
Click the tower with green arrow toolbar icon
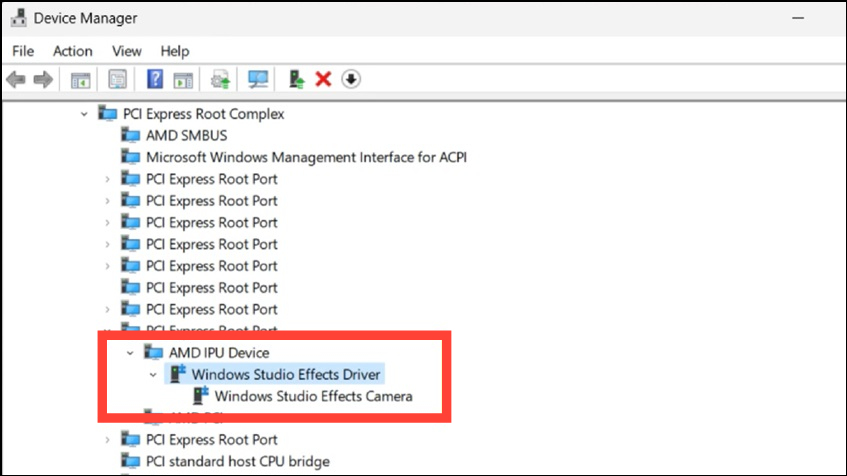pos(296,79)
